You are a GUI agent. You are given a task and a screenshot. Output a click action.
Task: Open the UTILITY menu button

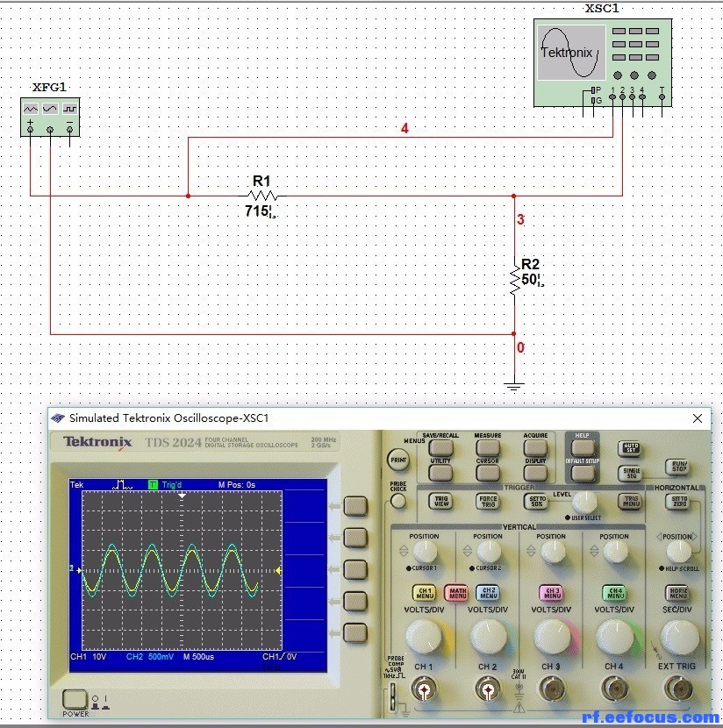tap(440, 473)
